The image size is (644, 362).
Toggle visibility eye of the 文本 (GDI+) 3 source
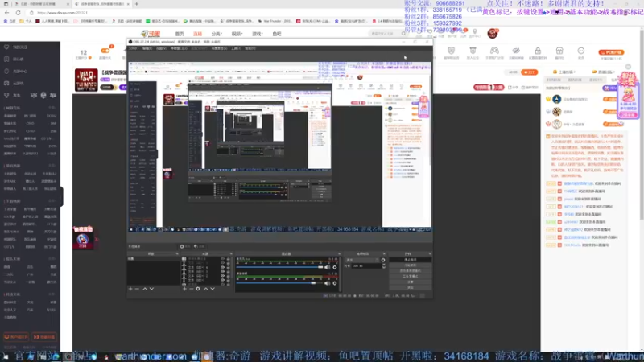[x=223, y=272]
